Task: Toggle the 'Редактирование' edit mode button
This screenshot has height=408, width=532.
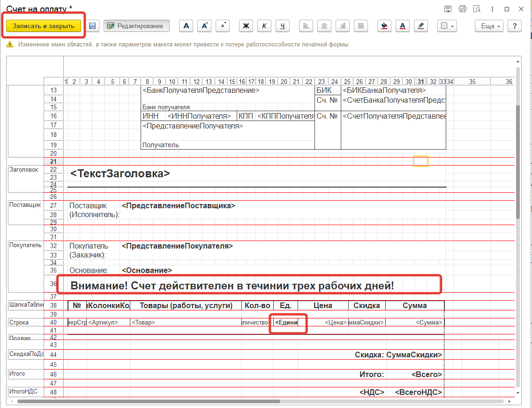Action: point(136,26)
